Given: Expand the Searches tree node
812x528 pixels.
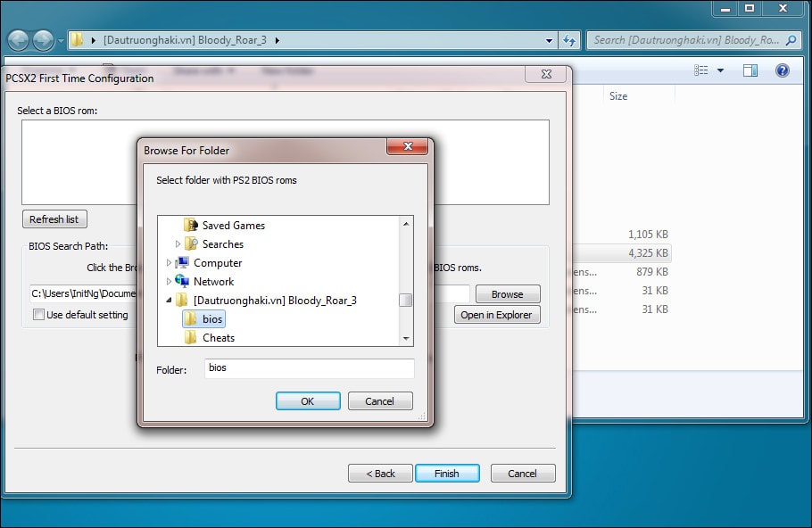Looking at the screenshot, I should [x=178, y=243].
